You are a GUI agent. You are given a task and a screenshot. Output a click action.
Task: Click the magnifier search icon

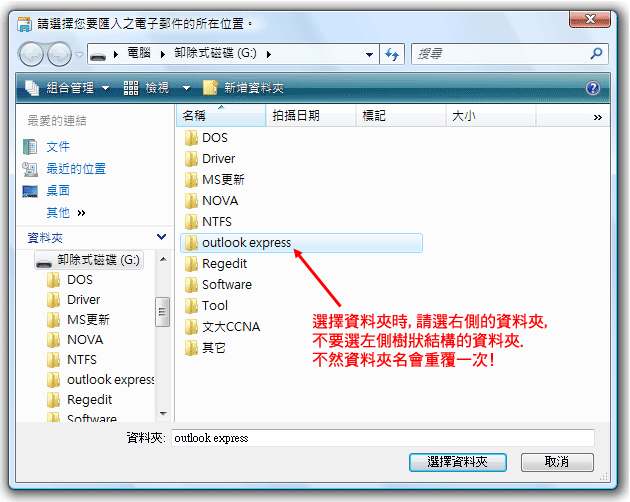(596, 53)
